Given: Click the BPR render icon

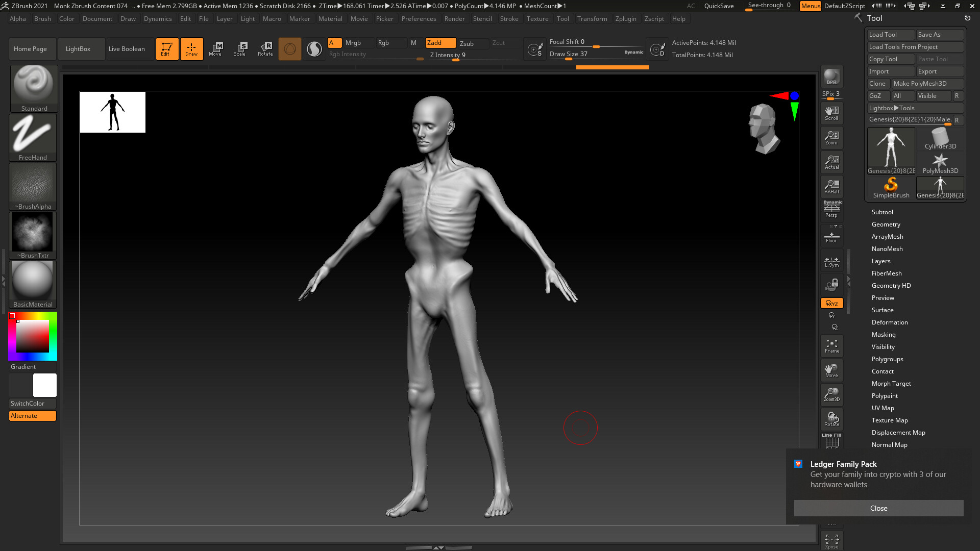Looking at the screenshot, I should (x=831, y=77).
